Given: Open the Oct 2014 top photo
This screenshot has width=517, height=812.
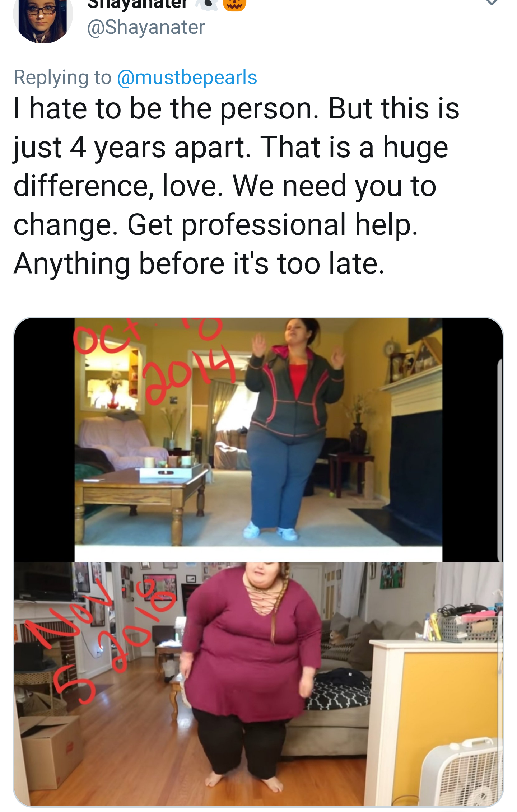Looking at the screenshot, I should pos(258,440).
